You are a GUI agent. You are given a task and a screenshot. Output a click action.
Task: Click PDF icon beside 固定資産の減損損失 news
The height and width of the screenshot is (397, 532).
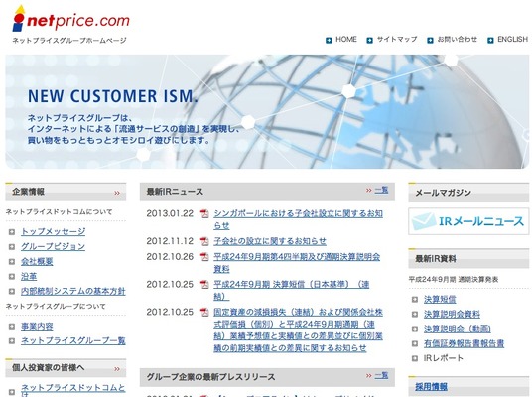pos(204,312)
